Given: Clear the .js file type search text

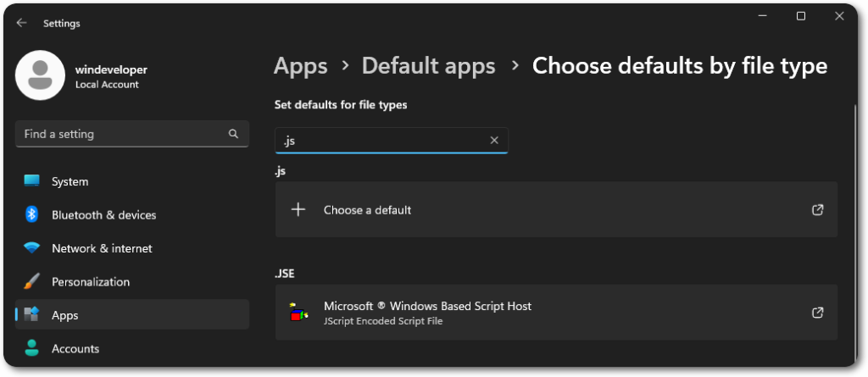Looking at the screenshot, I should (494, 141).
